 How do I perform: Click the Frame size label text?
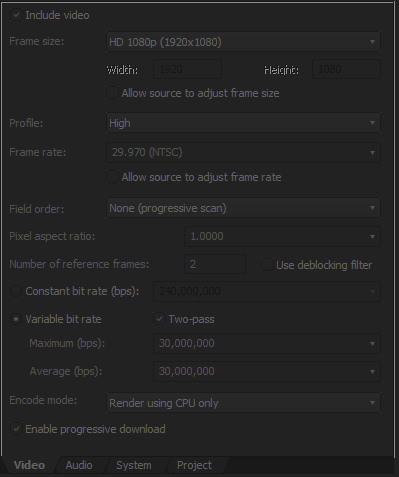tap(37, 41)
